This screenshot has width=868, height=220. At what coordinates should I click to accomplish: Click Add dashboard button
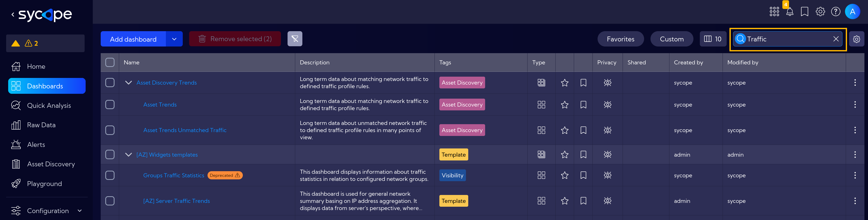click(x=133, y=39)
